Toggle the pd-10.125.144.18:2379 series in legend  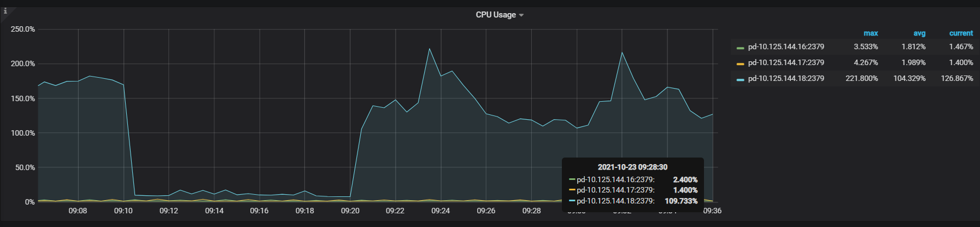[786, 79]
